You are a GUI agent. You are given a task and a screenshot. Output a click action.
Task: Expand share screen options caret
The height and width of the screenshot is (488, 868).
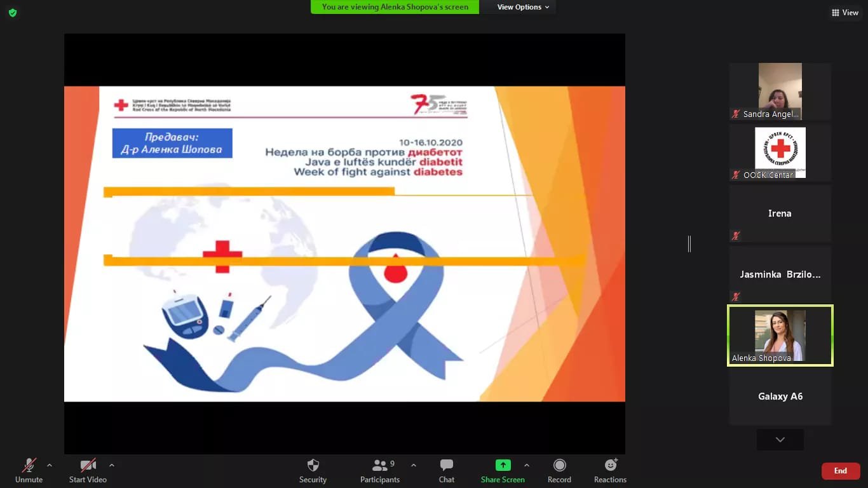coord(527,465)
